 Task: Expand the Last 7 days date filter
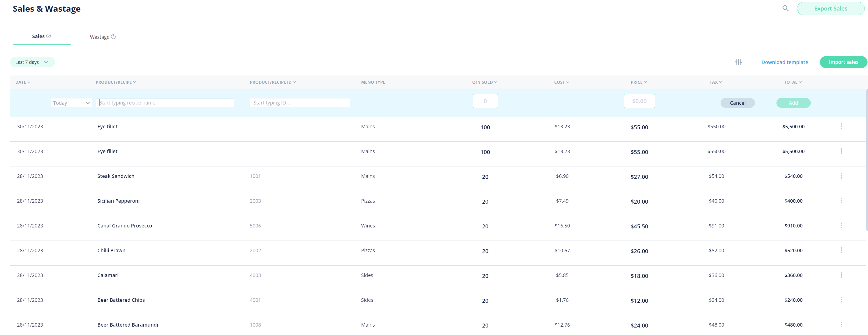point(32,62)
